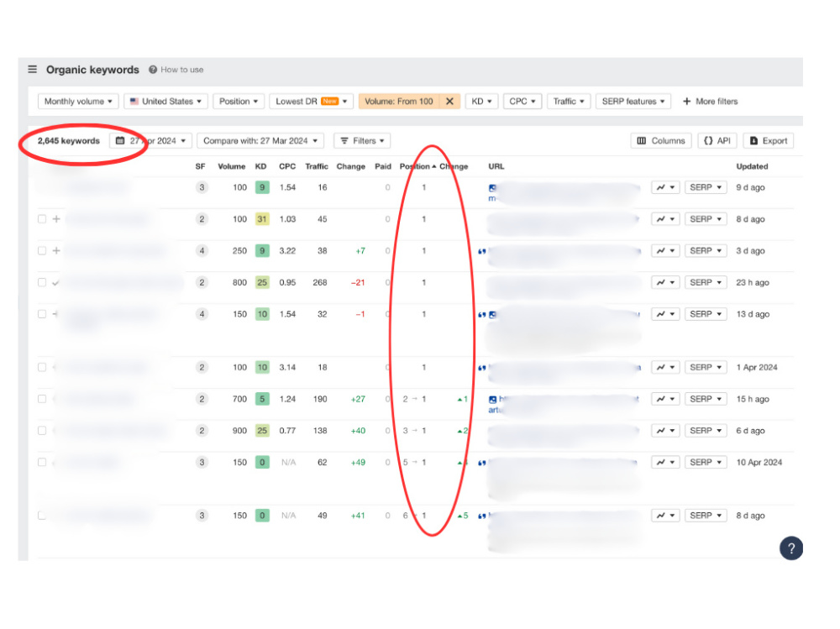Click the image SERP feature icon in the 15 h ago row
Viewport: 840px width, 629px height.
point(492,399)
